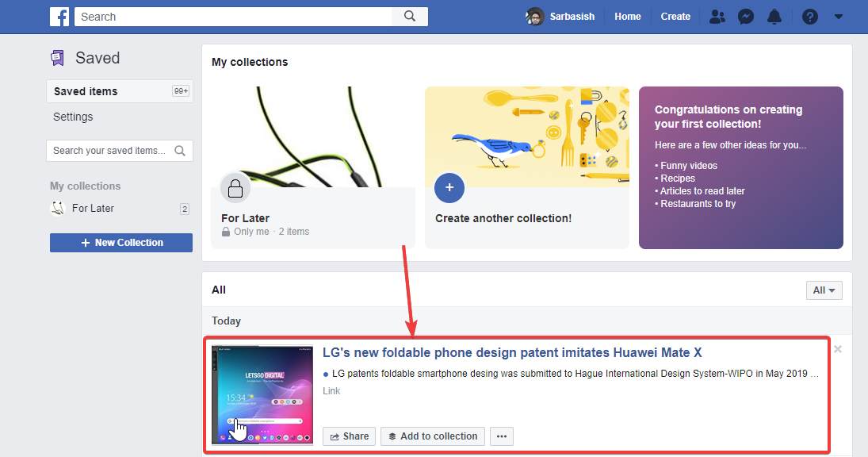Click Create another collection! text

(503, 218)
